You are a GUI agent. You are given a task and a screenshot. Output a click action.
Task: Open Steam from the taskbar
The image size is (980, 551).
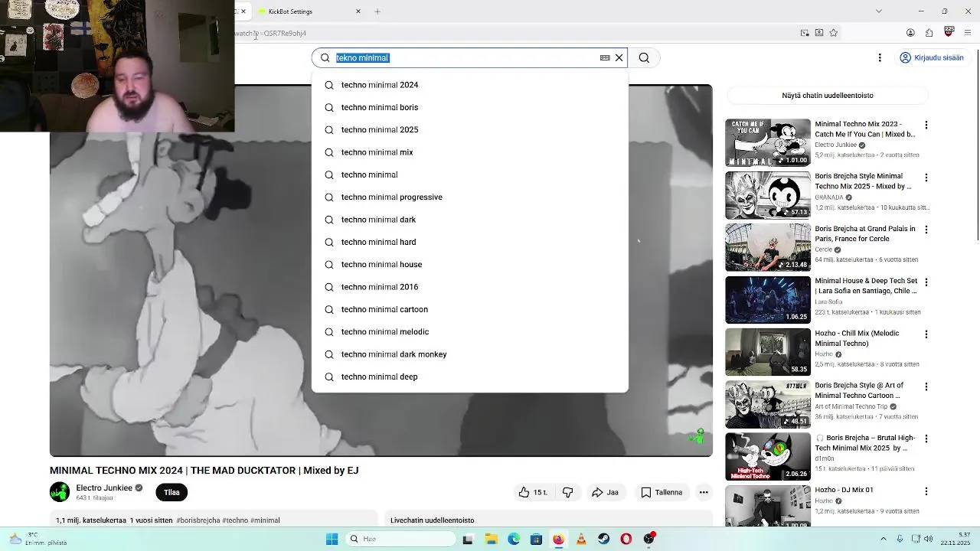coord(604,539)
